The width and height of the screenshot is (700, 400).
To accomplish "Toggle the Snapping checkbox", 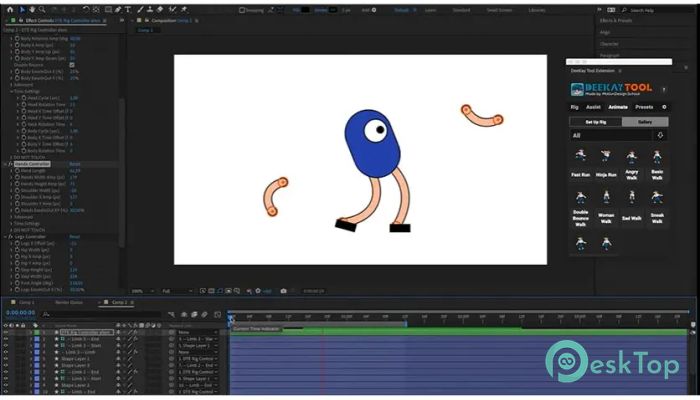I will coord(242,10).
